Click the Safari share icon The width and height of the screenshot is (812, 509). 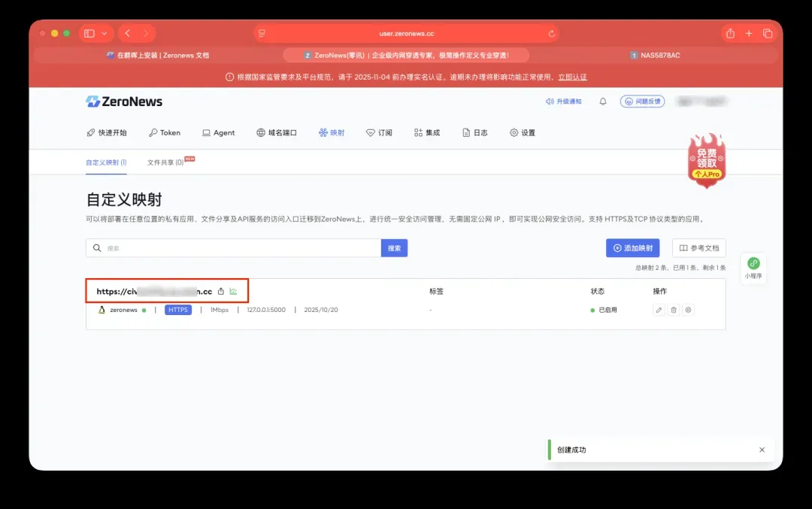730,34
